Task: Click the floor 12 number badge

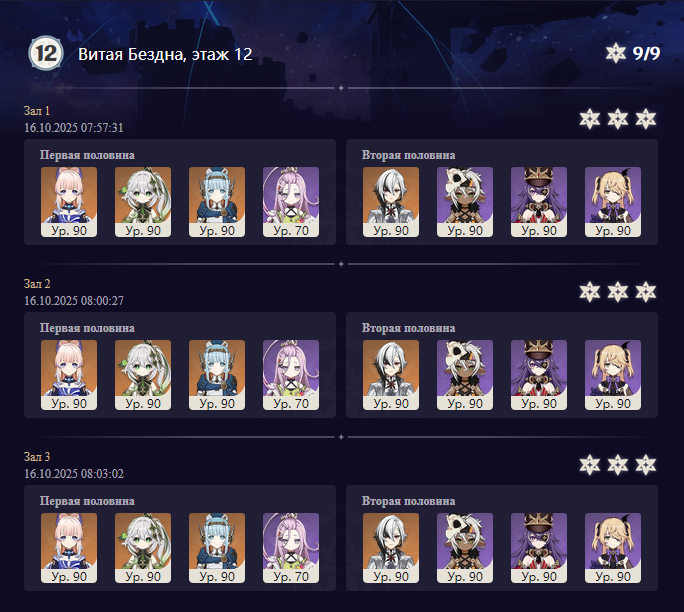Action: [x=46, y=53]
